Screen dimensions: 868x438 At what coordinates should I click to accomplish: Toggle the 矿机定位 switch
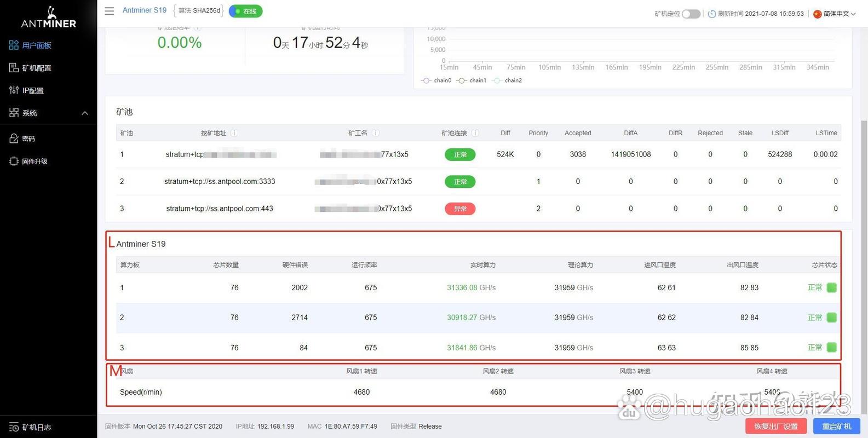click(691, 14)
